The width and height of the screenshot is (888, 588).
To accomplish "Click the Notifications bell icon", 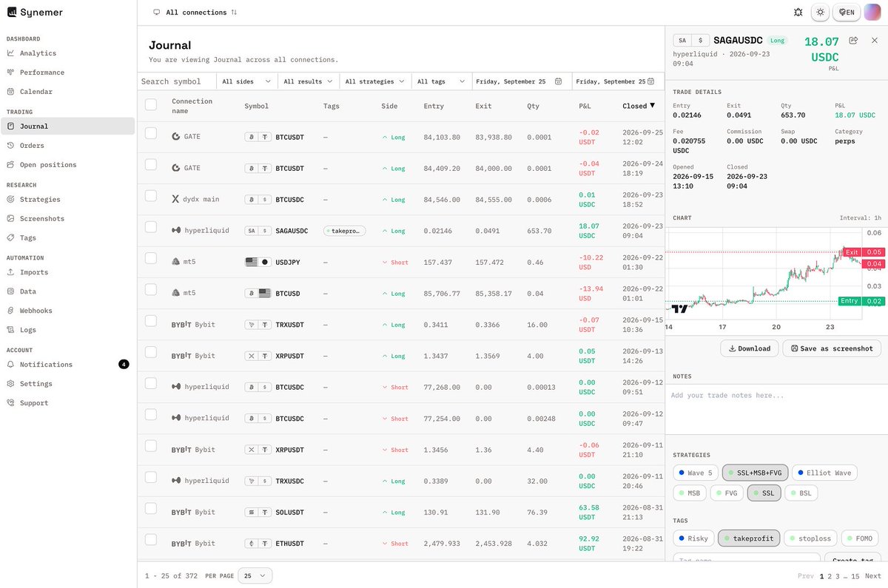I will (11, 365).
